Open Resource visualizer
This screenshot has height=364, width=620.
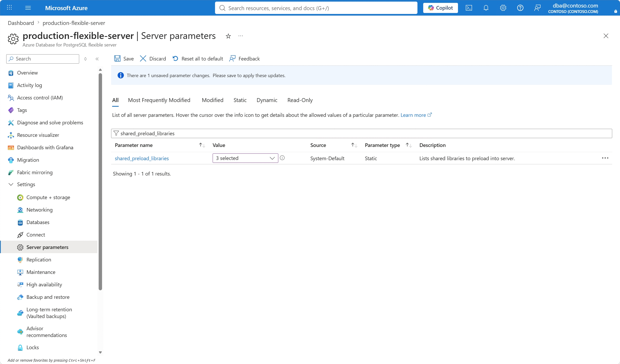[38, 135]
